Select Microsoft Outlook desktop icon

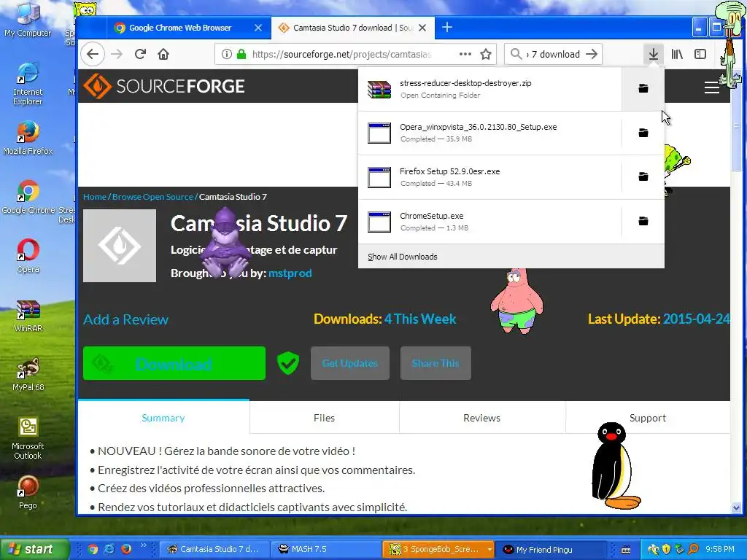[28, 438]
